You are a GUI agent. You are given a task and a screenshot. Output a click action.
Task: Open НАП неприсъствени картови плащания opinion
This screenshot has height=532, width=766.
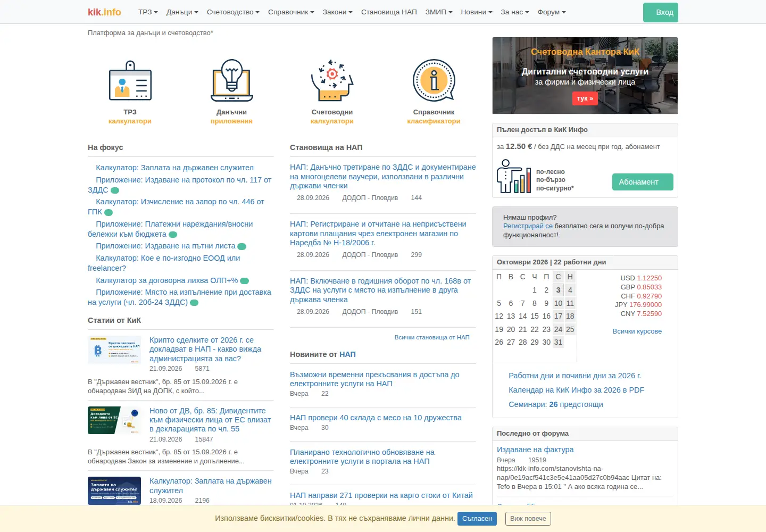pyautogui.click(x=378, y=233)
